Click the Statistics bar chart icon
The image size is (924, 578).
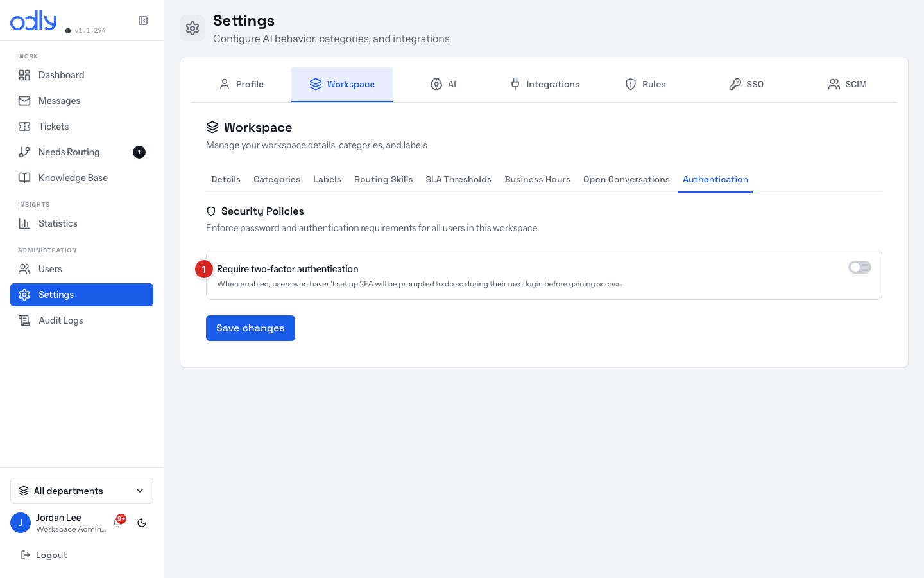click(x=24, y=223)
